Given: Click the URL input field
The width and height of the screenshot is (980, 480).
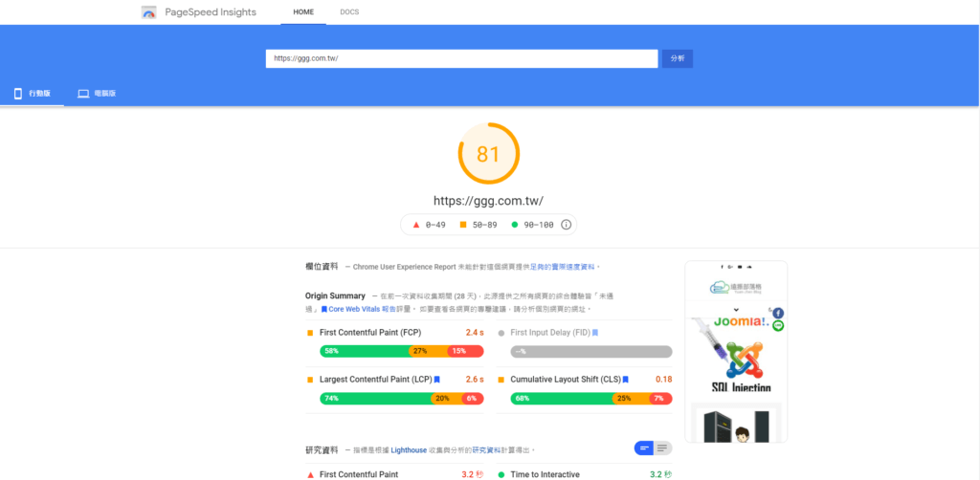Looking at the screenshot, I should [462, 58].
